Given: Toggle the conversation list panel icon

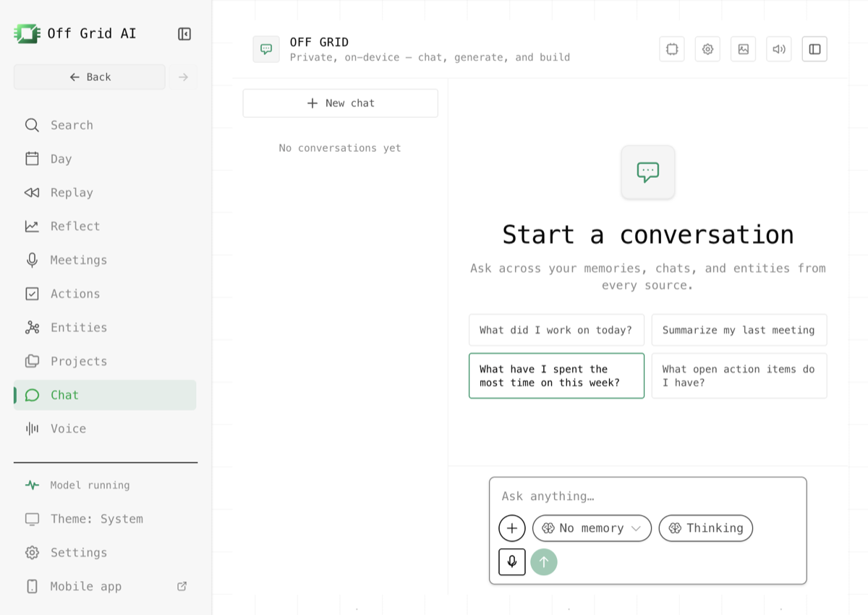Looking at the screenshot, I should 814,49.
